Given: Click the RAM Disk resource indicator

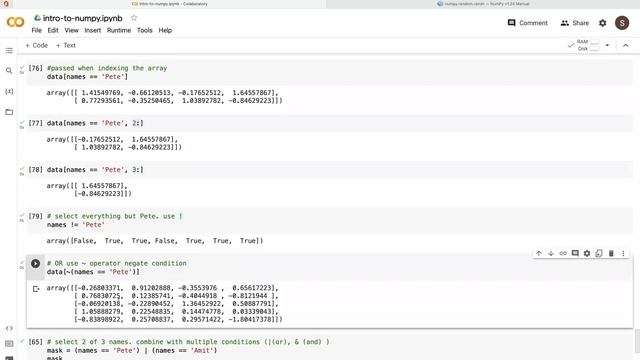Looking at the screenshot, I should (588, 45).
